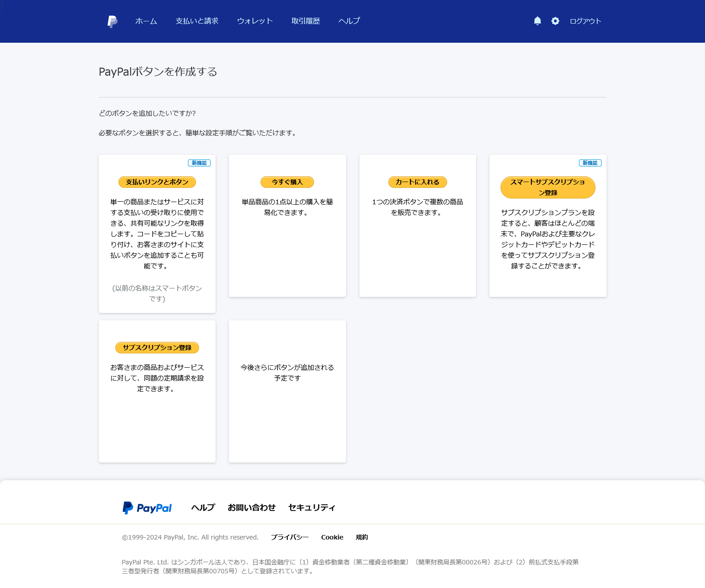
Task: Open the セキュリティ footer link
Action: tap(312, 507)
